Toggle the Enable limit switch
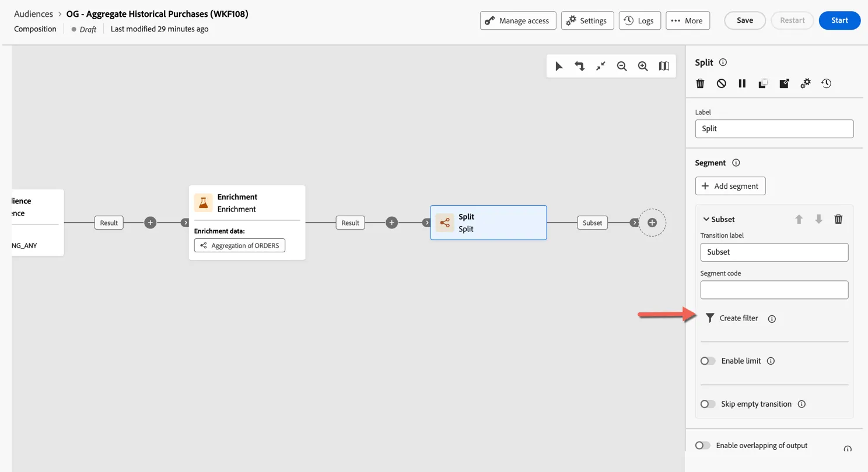The image size is (868, 472). tap(708, 361)
